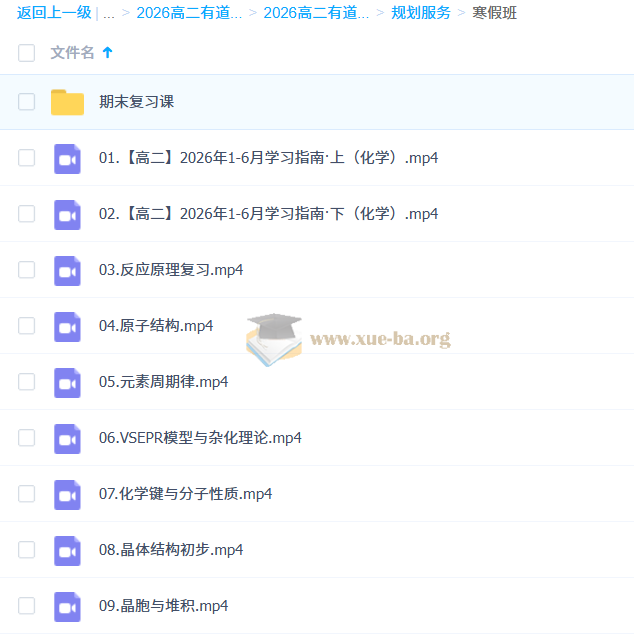Go to 规划服务 in breadcrumb
634x640 pixels.
tap(420, 13)
